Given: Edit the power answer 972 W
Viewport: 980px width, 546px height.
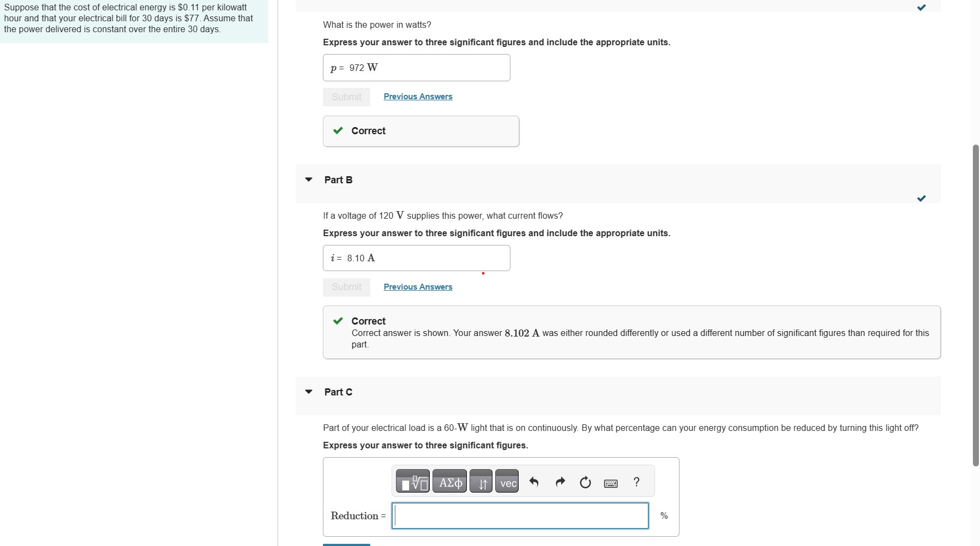Looking at the screenshot, I should click(x=416, y=67).
